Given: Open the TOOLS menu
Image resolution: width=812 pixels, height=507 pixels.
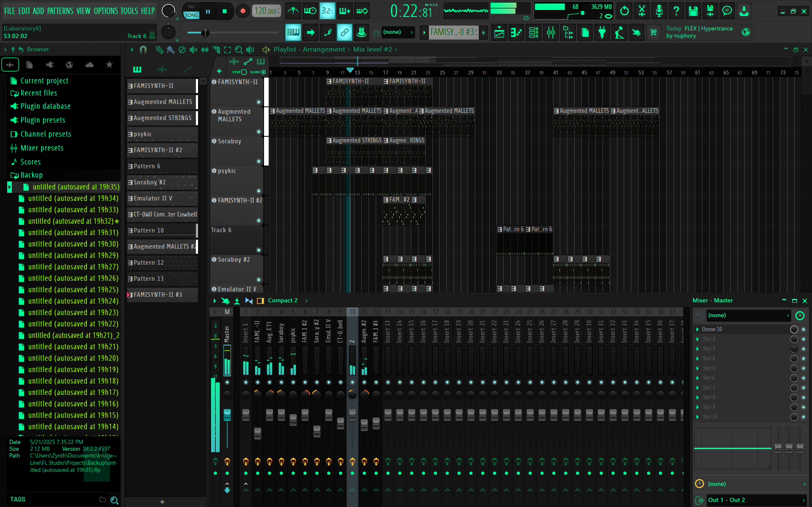Looking at the screenshot, I should coord(129,11).
